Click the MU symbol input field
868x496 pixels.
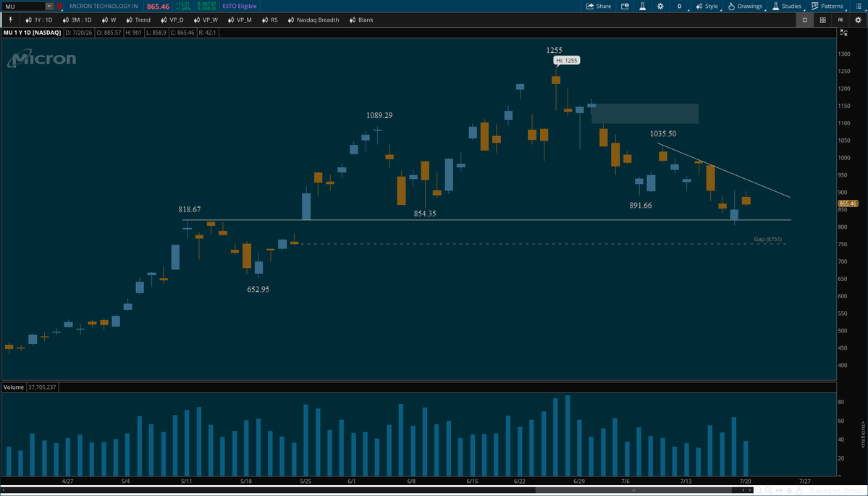(22, 6)
